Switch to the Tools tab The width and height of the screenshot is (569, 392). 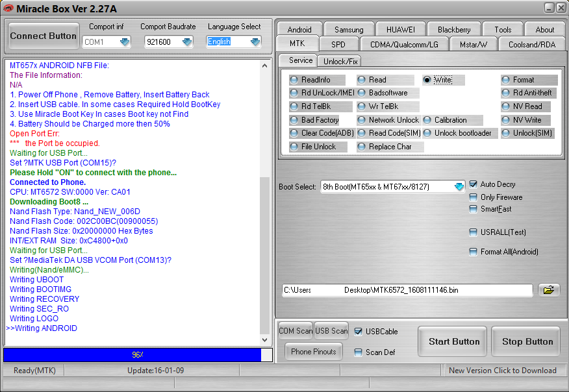pyautogui.click(x=503, y=29)
